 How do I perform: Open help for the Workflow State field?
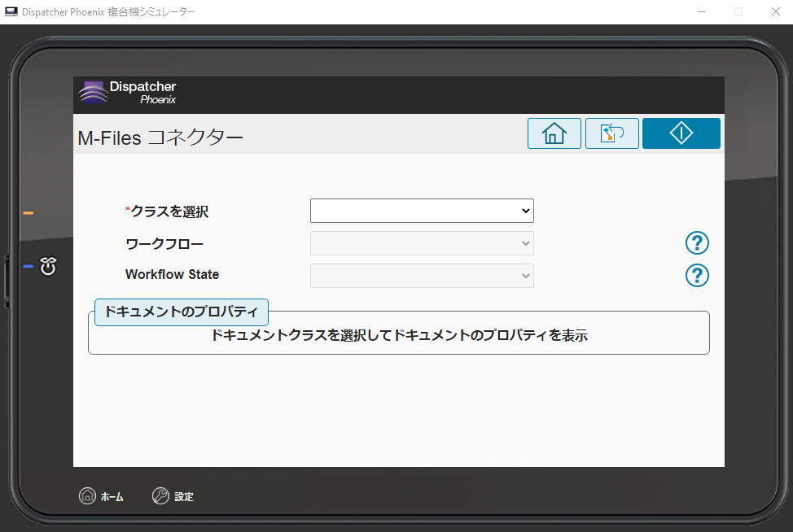pyautogui.click(x=697, y=275)
